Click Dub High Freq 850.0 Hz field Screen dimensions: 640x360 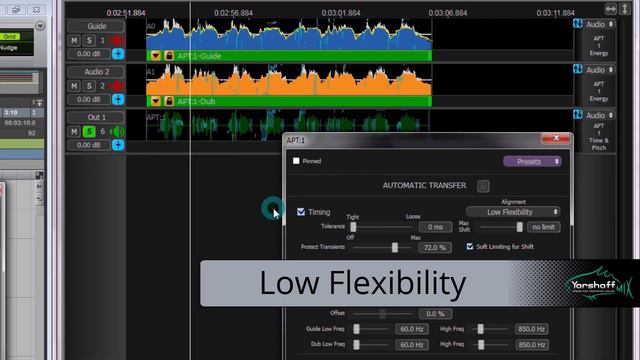(x=532, y=345)
